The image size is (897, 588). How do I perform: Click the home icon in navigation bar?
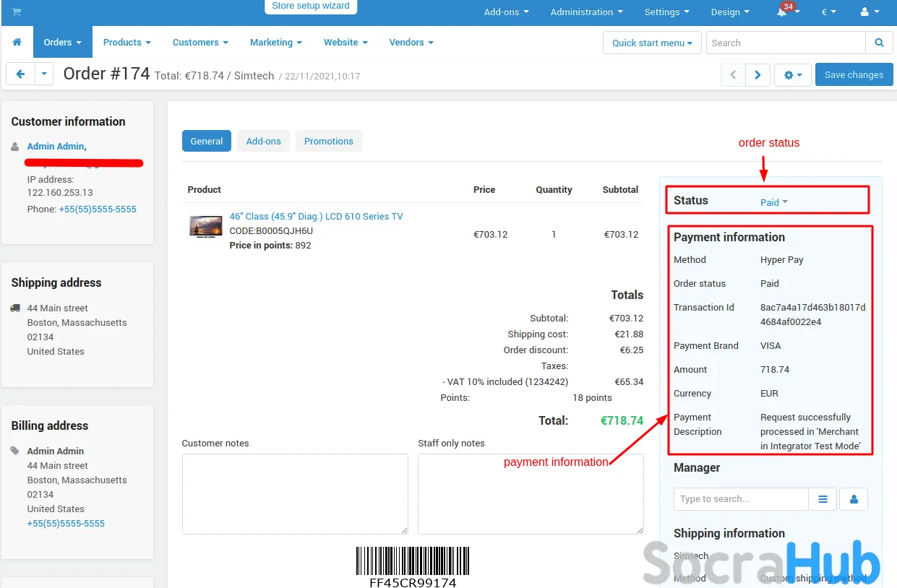(x=17, y=43)
